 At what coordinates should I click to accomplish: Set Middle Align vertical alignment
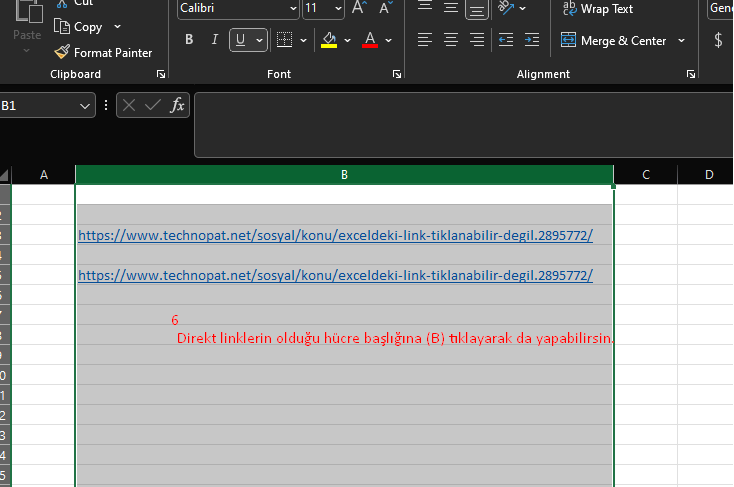pos(451,7)
